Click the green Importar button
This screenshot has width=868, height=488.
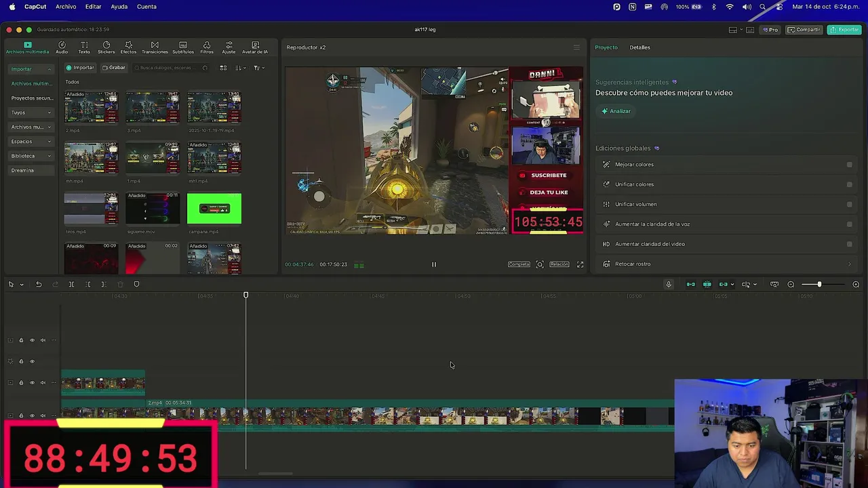click(80, 68)
